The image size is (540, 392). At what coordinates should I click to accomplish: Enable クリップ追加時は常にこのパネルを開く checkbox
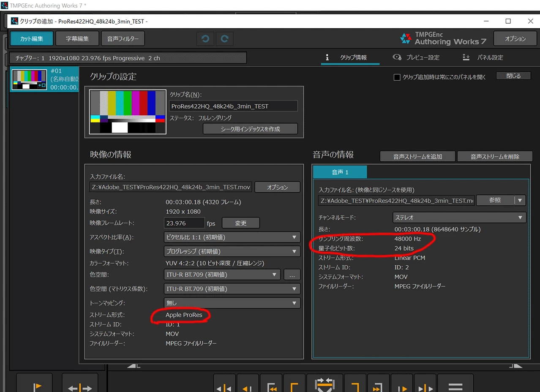pyautogui.click(x=397, y=77)
